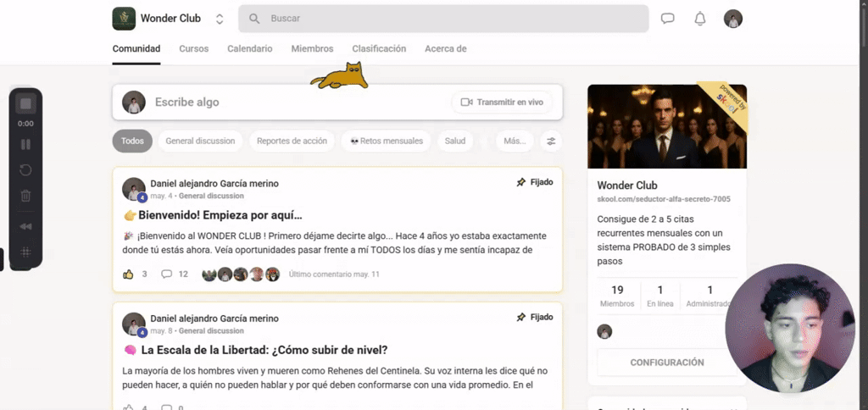Click author name on La Escala post
This screenshot has width=868, height=410.
[x=214, y=319]
